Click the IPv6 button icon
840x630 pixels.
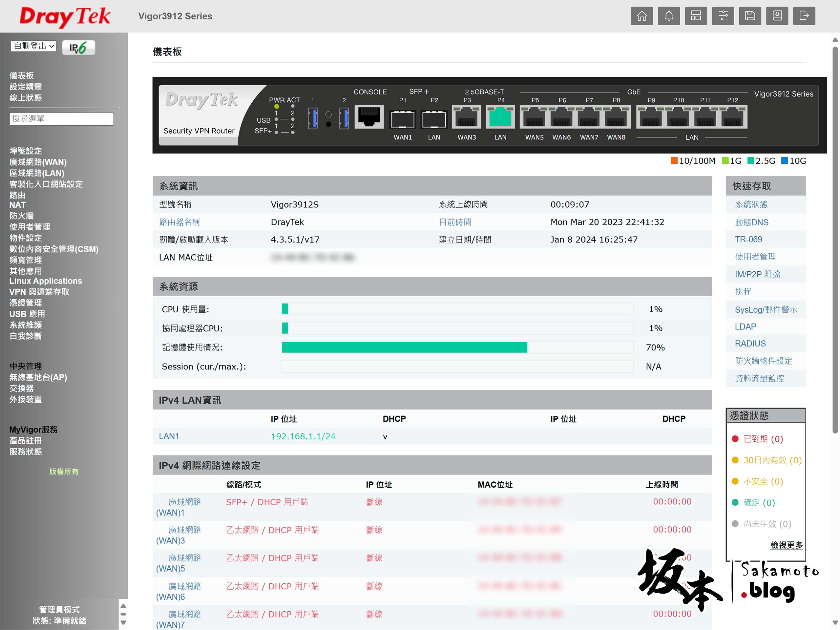(x=78, y=48)
